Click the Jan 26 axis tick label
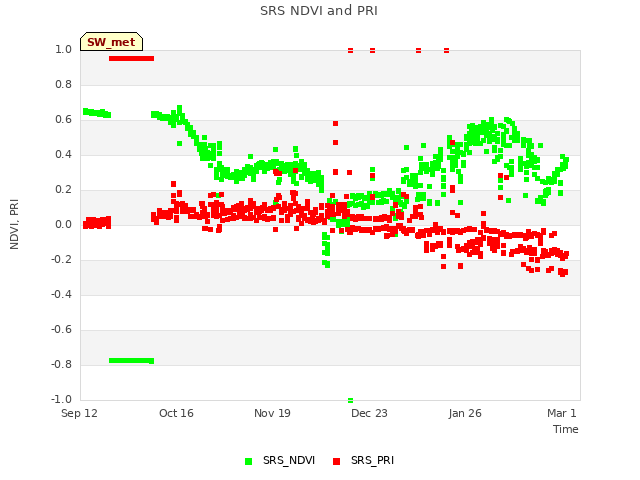 [x=465, y=413]
